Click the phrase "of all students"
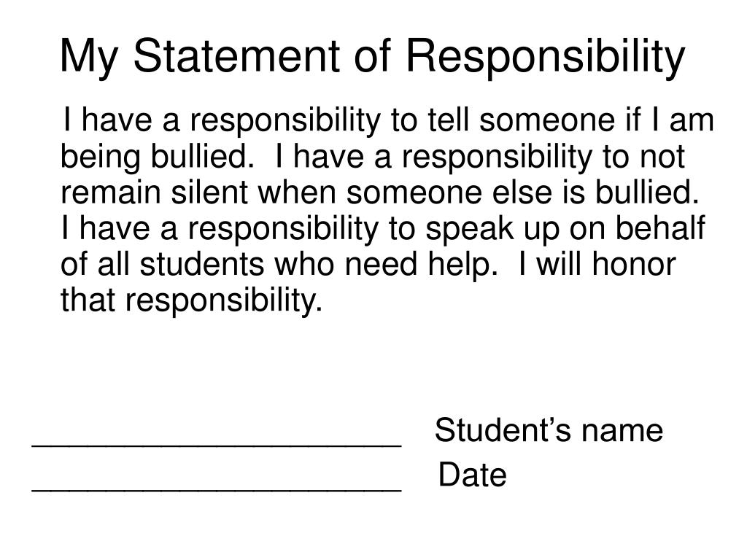Screen dimensions: 747x560 pos(162,264)
